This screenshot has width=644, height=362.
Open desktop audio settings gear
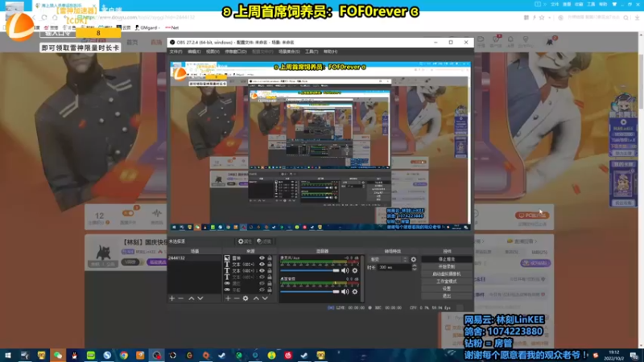[355, 291]
